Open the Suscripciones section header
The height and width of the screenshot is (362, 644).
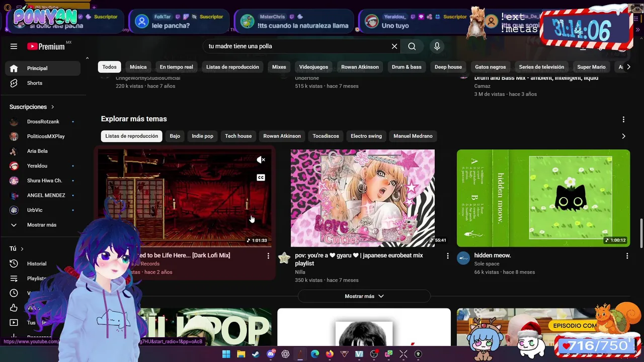pos(32,107)
